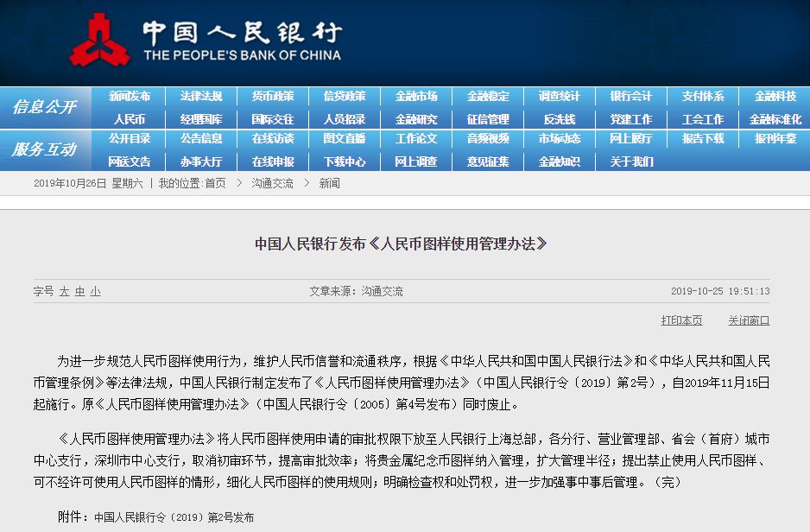This screenshot has width=810, height=532.
Task: Navigate to 人民币 section
Action: (x=130, y=119)
